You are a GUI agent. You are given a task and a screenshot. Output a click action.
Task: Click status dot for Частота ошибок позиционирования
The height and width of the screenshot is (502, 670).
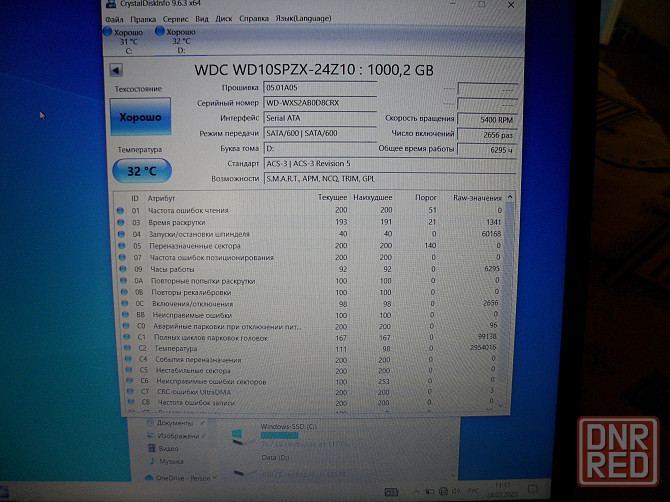tap(122, 258)
